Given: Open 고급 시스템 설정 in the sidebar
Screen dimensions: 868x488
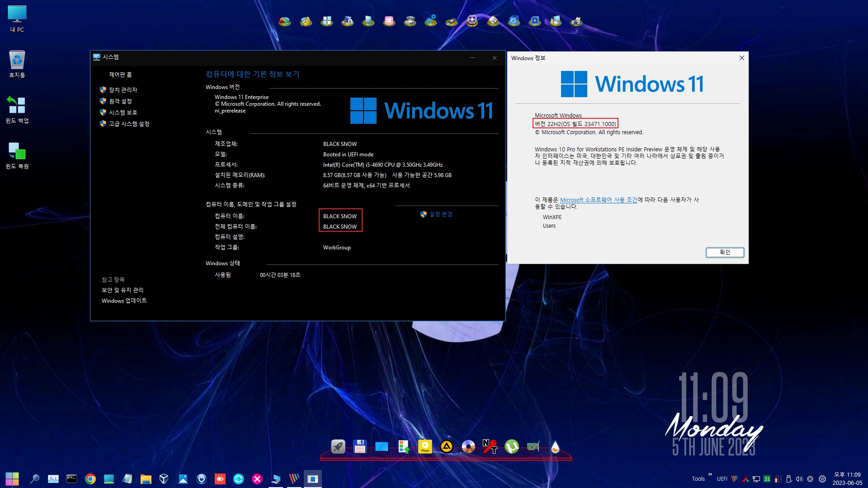Looking at the screenshot, I should pos(129,124).
